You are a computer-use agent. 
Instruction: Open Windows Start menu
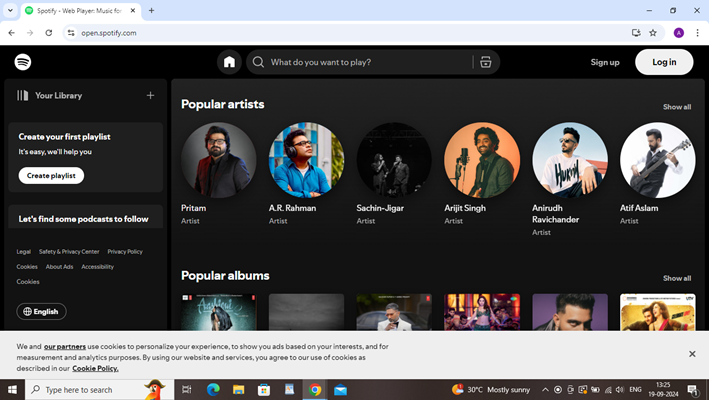[12, 390]
